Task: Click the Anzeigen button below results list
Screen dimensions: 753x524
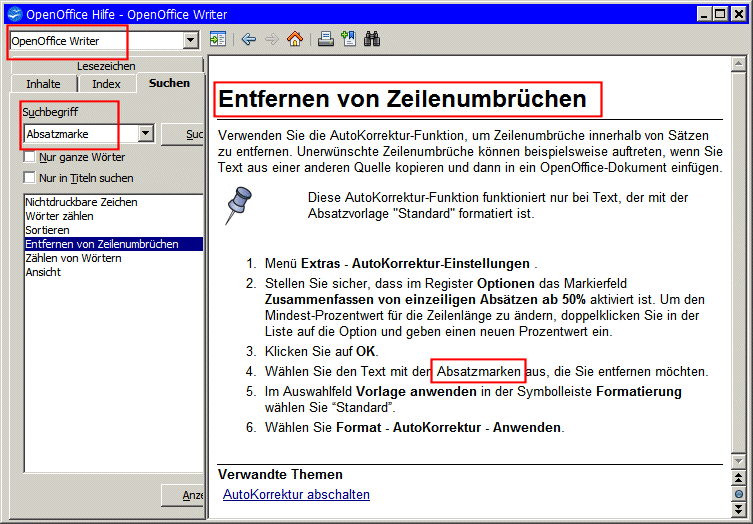Action: pos(182,495)
